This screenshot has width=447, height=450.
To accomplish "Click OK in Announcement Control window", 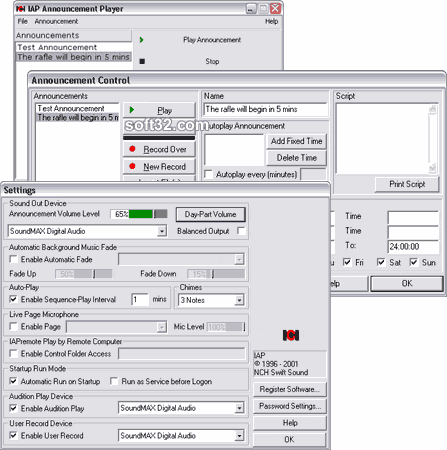I will pos(407,284).
